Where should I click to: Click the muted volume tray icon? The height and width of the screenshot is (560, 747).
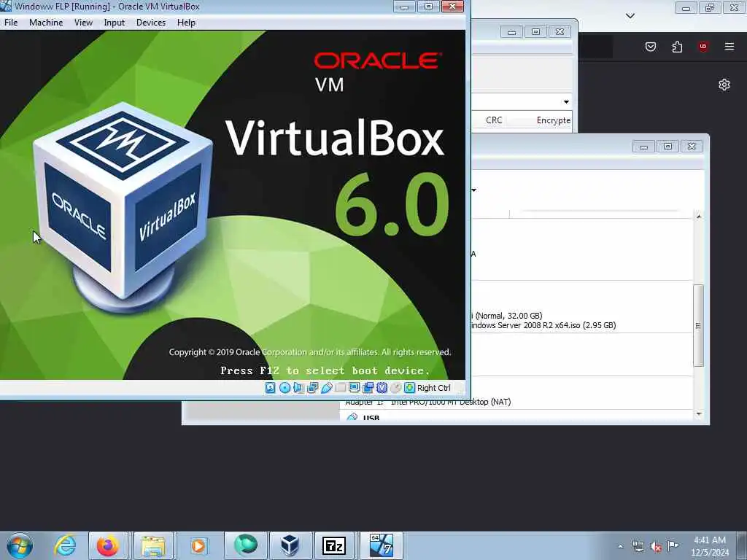coord(656,546)
